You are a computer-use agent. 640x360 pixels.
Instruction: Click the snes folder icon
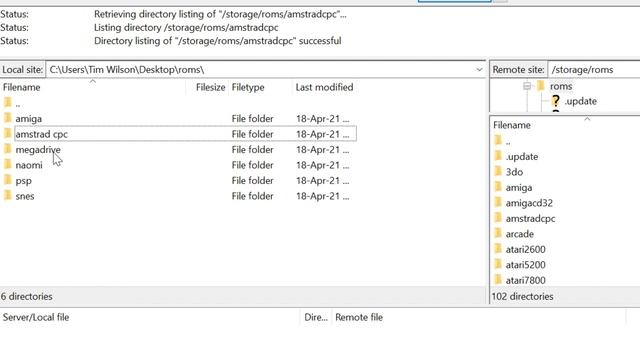click(x=8, y=196)
